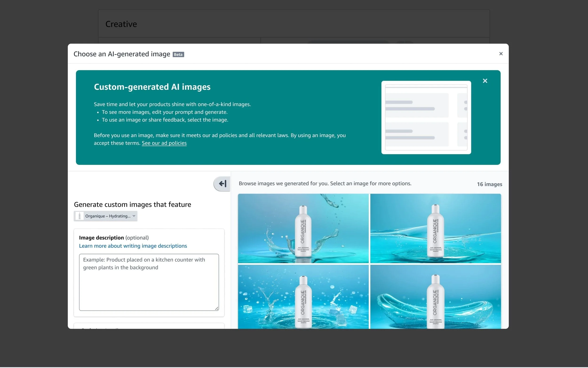This screenshot has width=588, height=368.
Task: Click the Generate custom images that feature heading
Action: [132, 205]
